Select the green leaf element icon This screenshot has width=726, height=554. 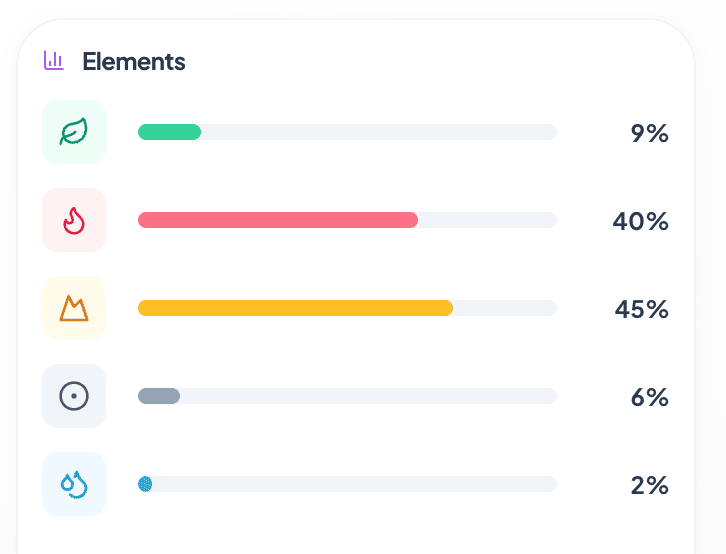(x=74, y=132)
